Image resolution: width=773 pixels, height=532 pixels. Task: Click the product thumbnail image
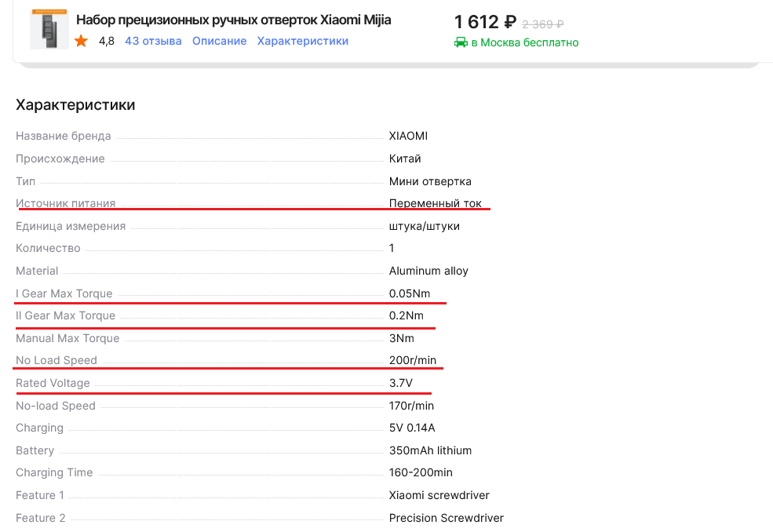(x=49, y=30)
